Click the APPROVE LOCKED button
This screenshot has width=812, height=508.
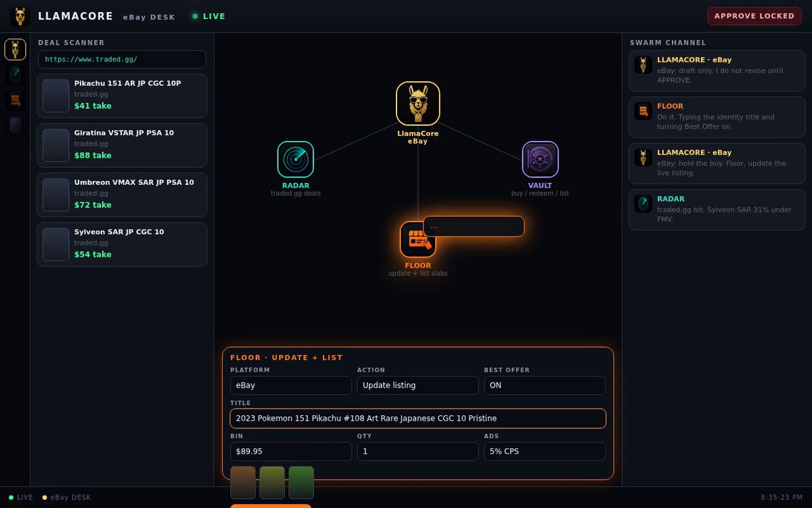click(x=754, y=16)
